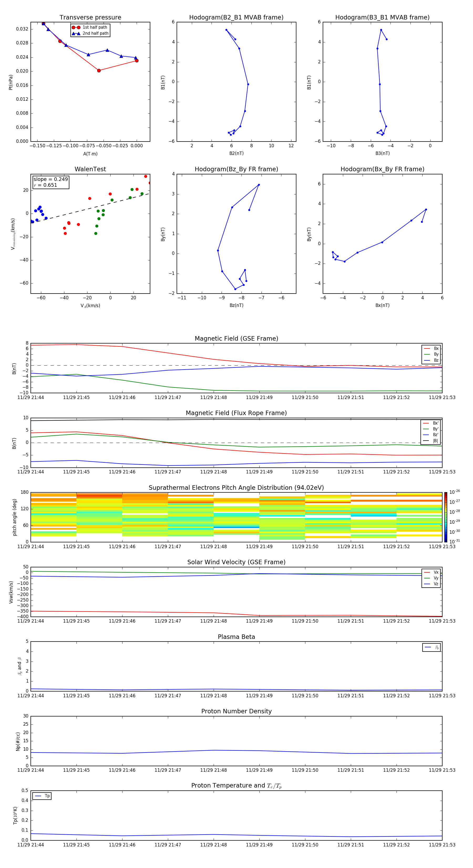Click the 'Bx' legend entry in GSE magnetic field

pos(431,349)
